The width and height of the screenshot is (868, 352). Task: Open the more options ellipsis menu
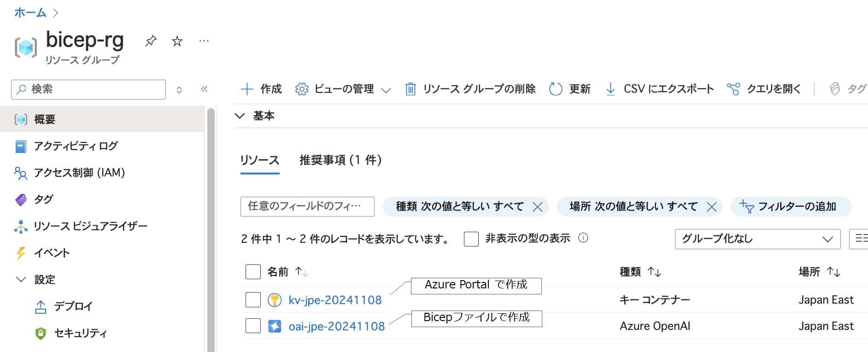click(x=204, y=41)
